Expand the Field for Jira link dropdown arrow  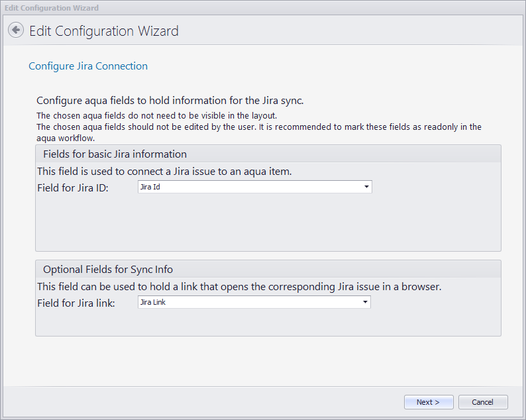(x=365, y=302)
